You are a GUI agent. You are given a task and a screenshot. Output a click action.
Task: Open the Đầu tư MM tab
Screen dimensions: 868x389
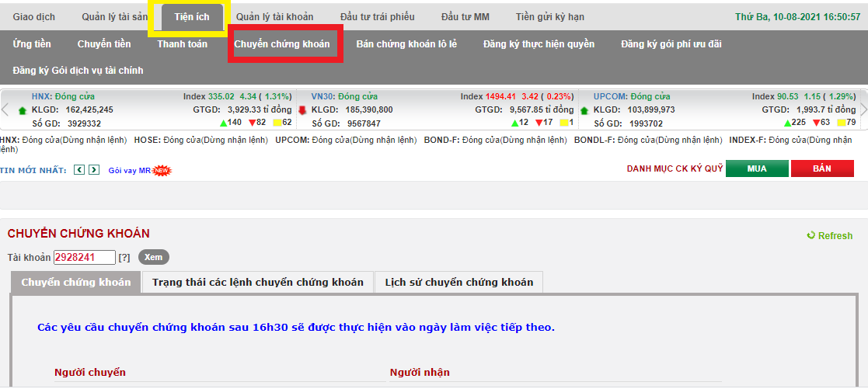465,16
